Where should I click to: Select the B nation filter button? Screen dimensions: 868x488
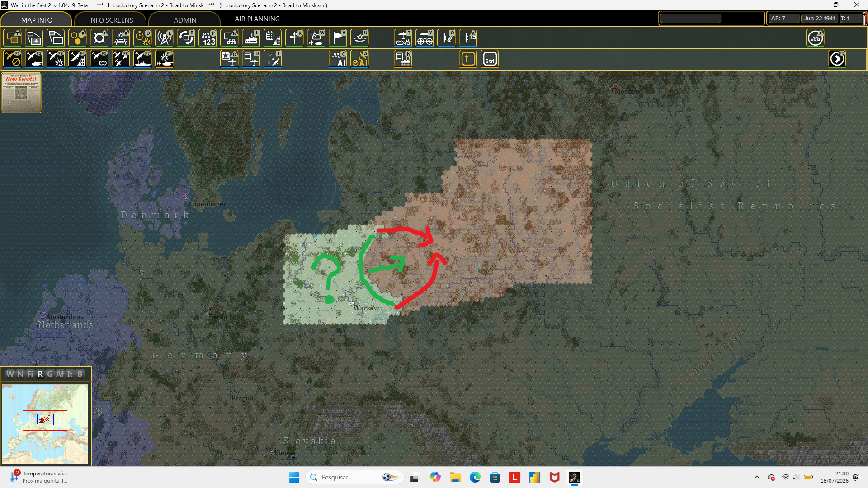[80, 374]
